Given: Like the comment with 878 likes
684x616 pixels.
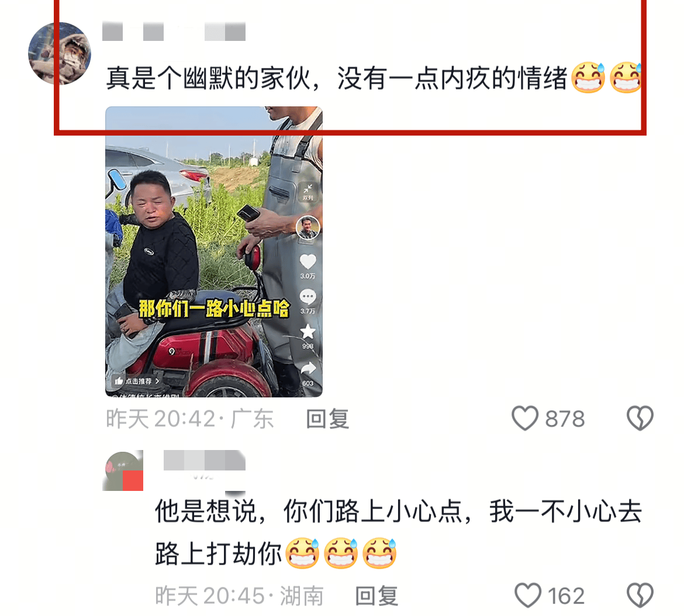Looking at the screenshot, I should tap(525, 418).
